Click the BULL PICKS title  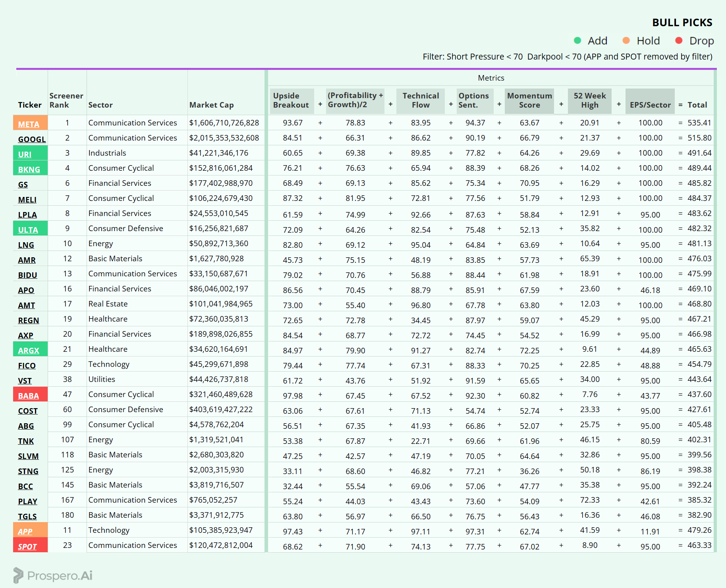pos(682,23)
